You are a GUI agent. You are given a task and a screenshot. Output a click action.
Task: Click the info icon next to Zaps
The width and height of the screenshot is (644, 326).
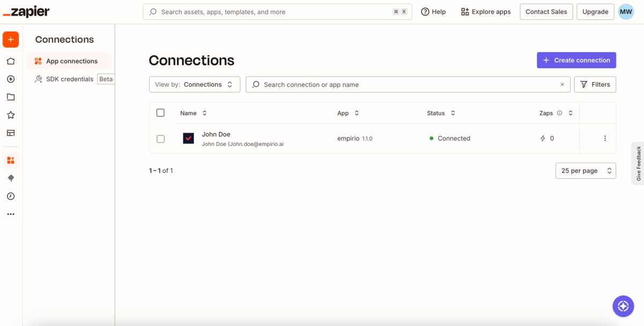click(x=560, y=113)
